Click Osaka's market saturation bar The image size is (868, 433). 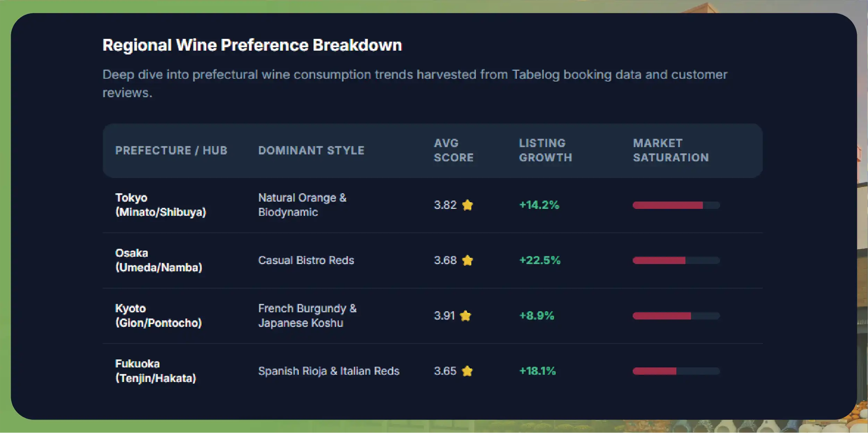click(x=676, y=260)
